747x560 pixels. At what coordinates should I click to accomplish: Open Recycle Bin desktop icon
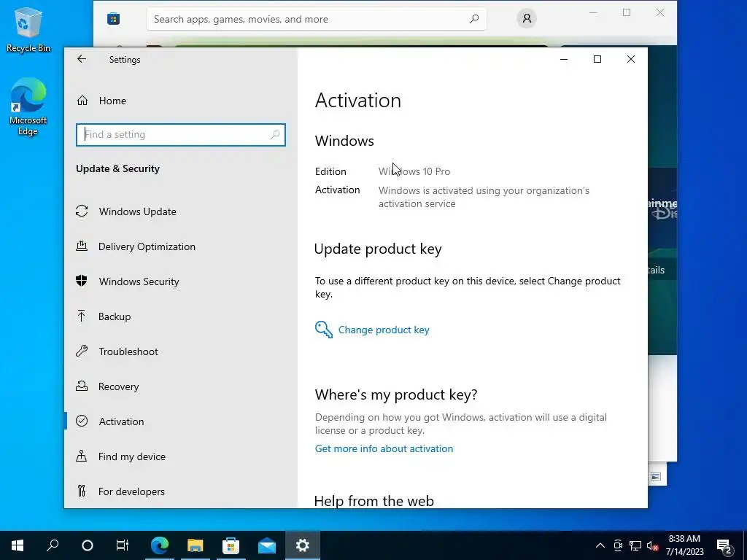click(x=28, y=29)
